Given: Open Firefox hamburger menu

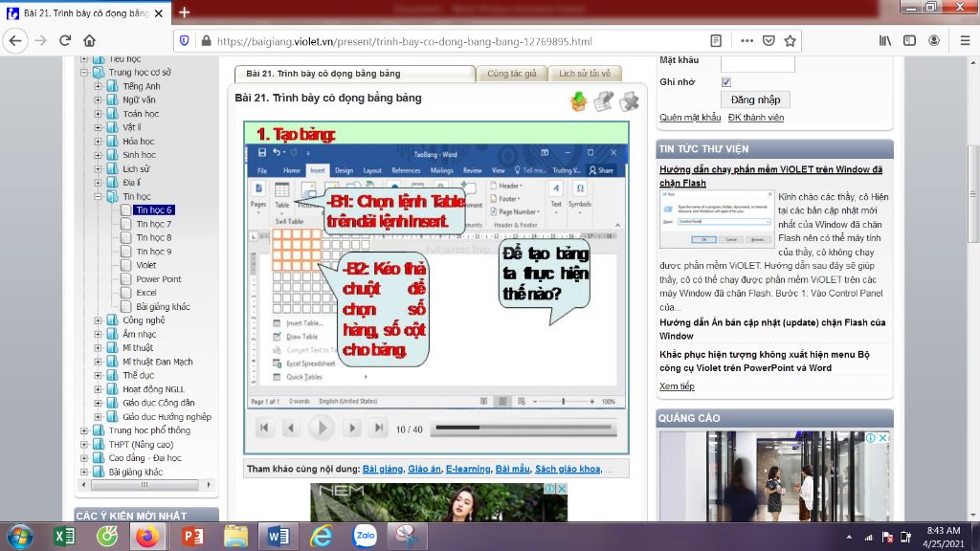Looking at the screenshot, I should 965,40.
